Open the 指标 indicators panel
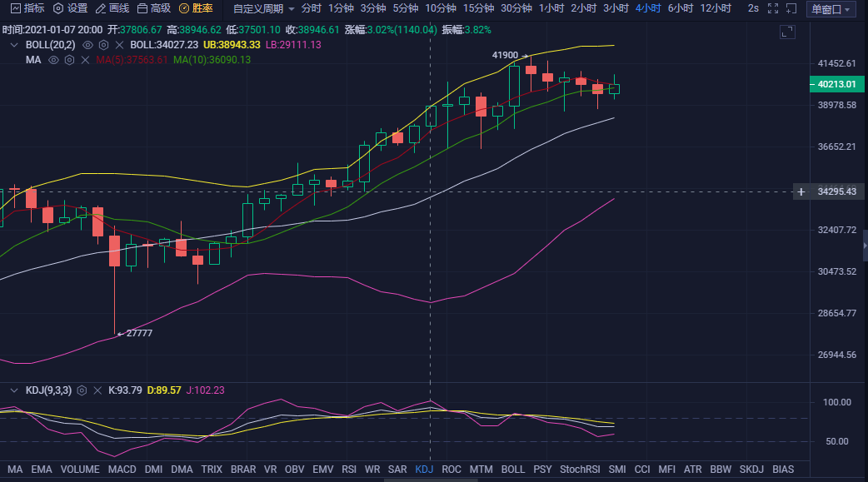This screenshot has width=868, height=482. 27,8
